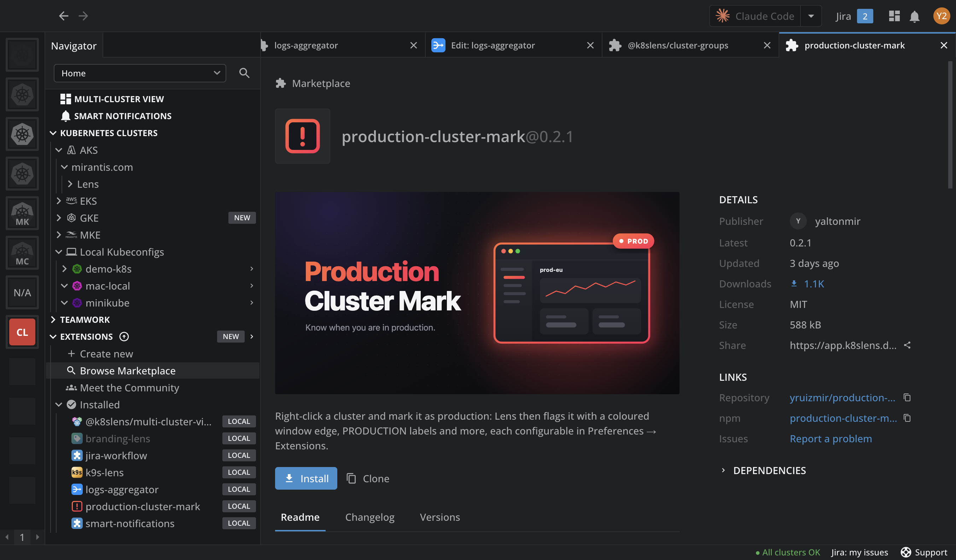The width and height of the screenshot is (956, 560).
Task: Copy the Repository link
Action: point(907,398)
